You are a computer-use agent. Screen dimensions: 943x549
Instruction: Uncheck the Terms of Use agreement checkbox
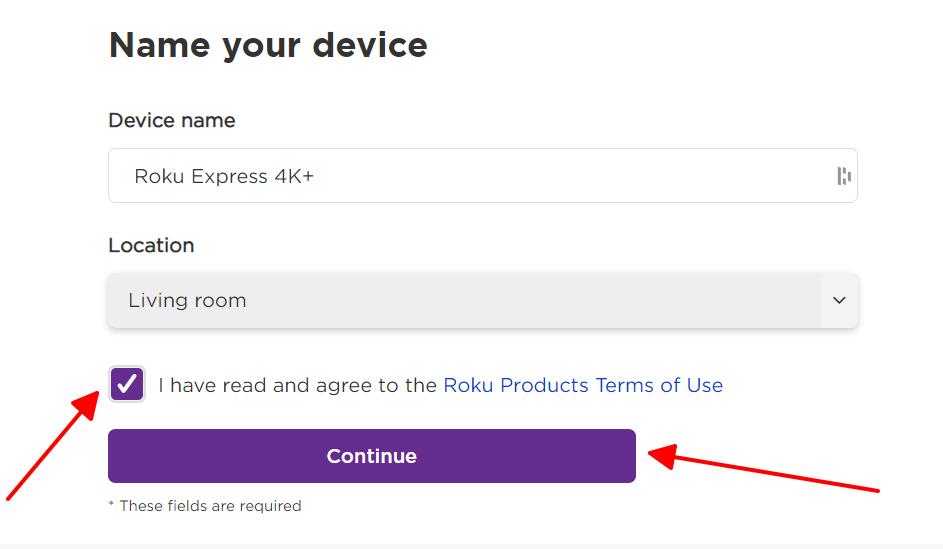click(127, 384)
